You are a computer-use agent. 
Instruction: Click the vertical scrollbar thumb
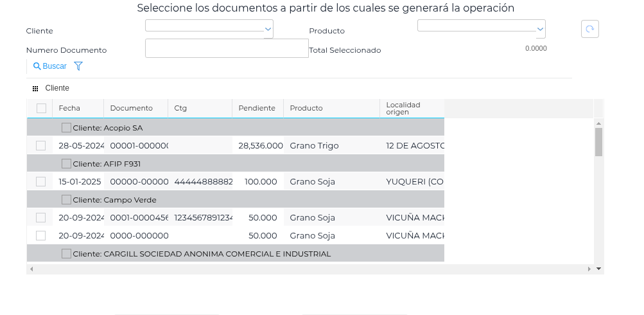click(598, 142)
